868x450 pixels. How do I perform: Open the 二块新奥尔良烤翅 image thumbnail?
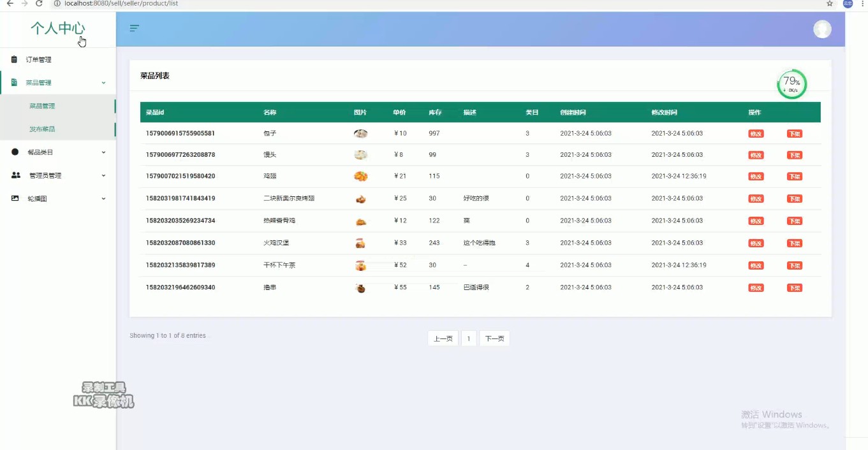361,198
